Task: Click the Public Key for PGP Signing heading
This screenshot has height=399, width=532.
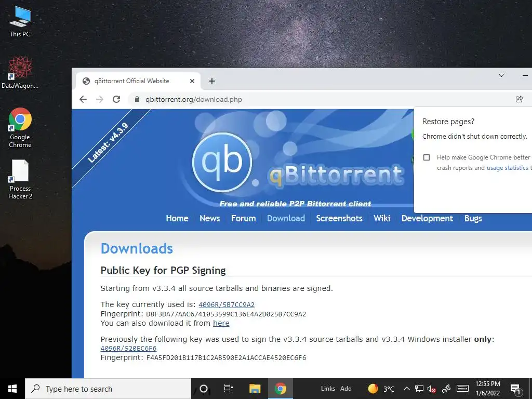Action: (x=163, y=270)
